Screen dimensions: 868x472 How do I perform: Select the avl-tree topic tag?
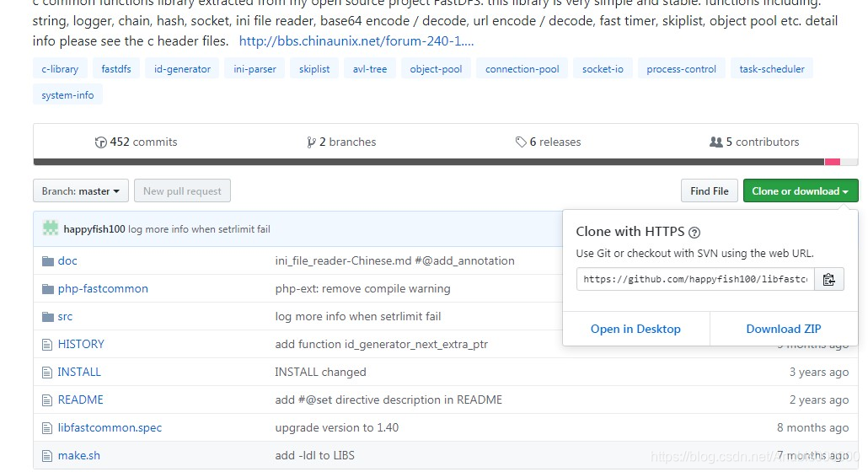point(370,69)
